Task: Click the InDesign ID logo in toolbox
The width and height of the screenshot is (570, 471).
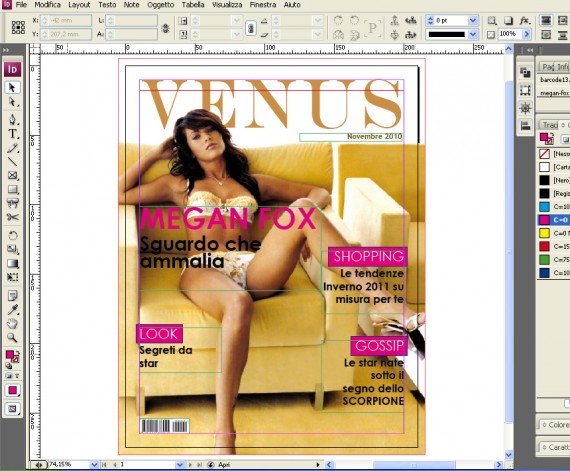Action: [x=12, y=69]
